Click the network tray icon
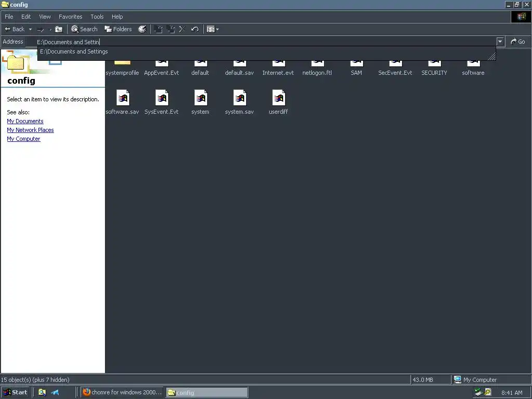Image resolution: width=532 pixels, height=399 pixels. coord(478,392)
